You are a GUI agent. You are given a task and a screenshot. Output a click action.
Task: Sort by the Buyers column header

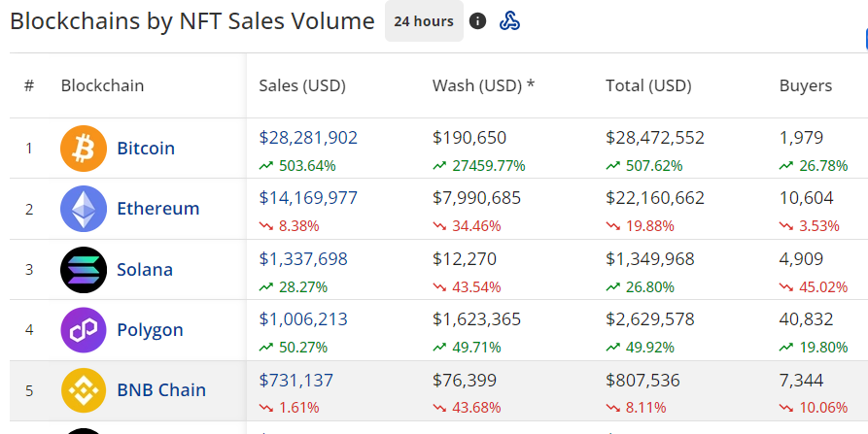pyautogui.click(x=806, y=85)
